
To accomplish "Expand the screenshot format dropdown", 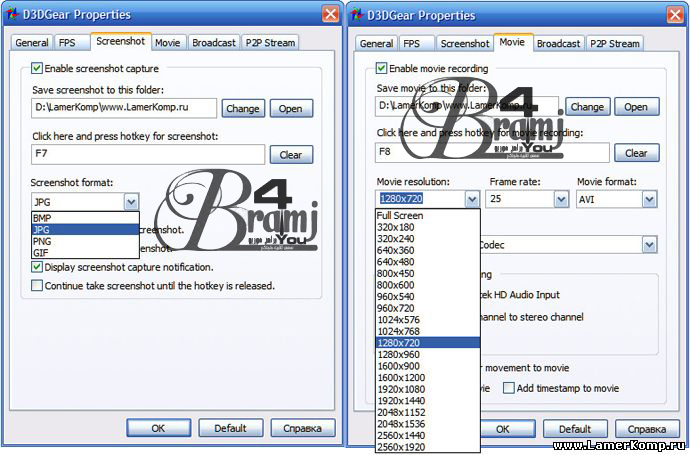I will coord(129,201).
